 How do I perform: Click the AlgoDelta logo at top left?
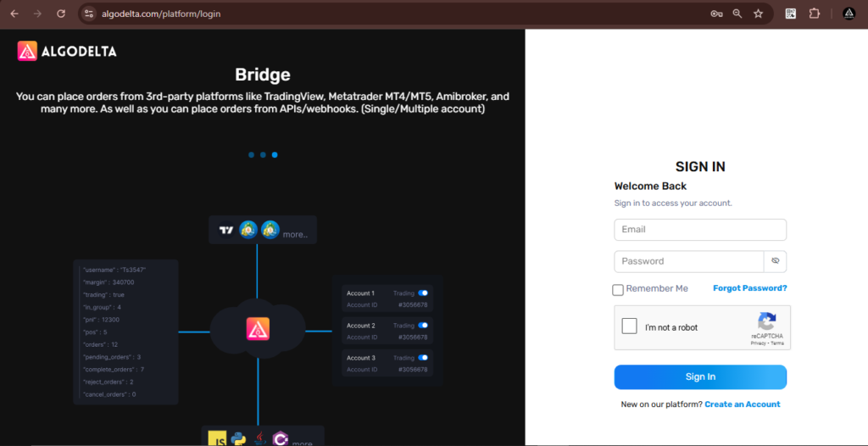click(67, 51)
